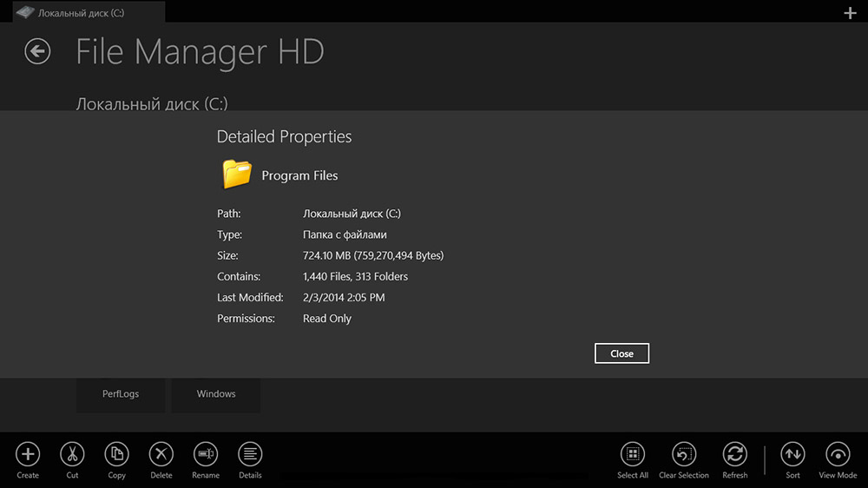This screenshot has width=868, height=488.
Task: Click the Program Files folder icon
Action: 237,174
